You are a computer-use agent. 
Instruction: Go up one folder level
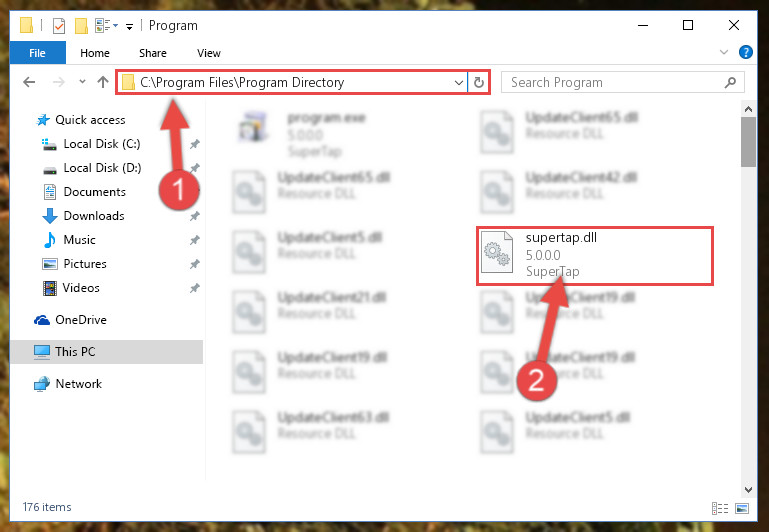click(103, 82)
